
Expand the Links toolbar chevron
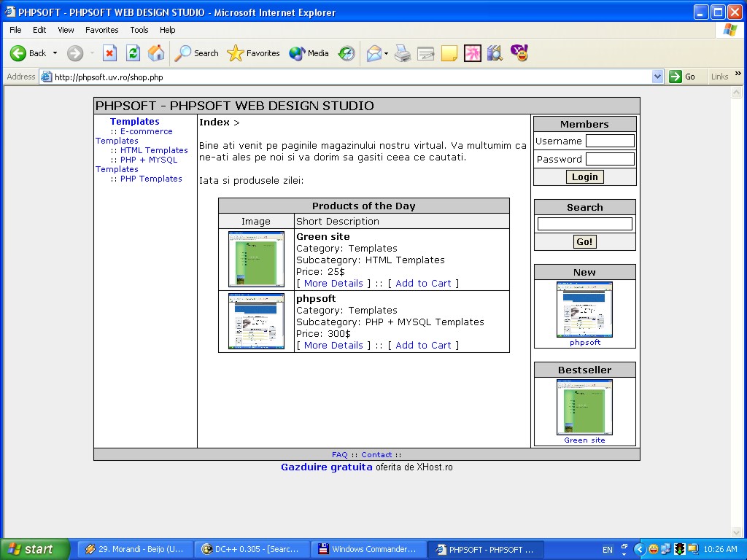pyautogui.click(x=738, y=74)
